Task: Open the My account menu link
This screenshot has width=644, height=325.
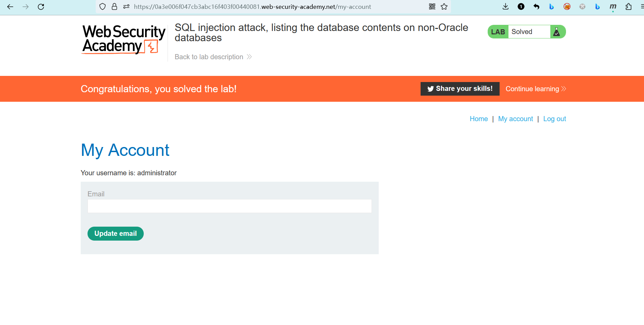Action: (515, 119)
